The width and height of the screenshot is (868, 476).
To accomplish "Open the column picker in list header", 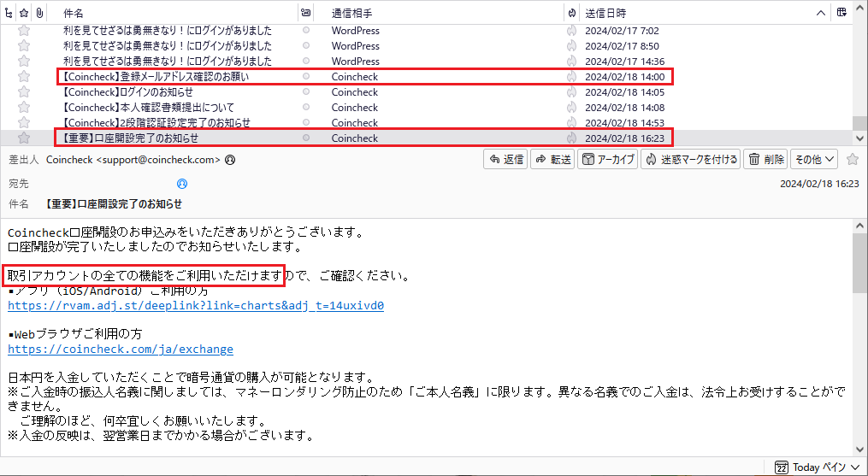I will (841, 14).
